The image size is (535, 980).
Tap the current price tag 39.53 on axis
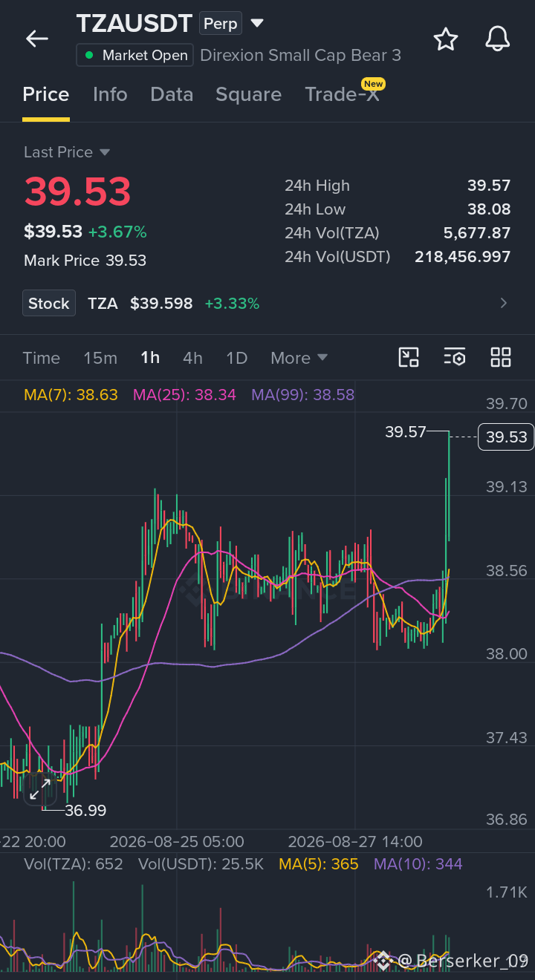[x=507, y=437]
